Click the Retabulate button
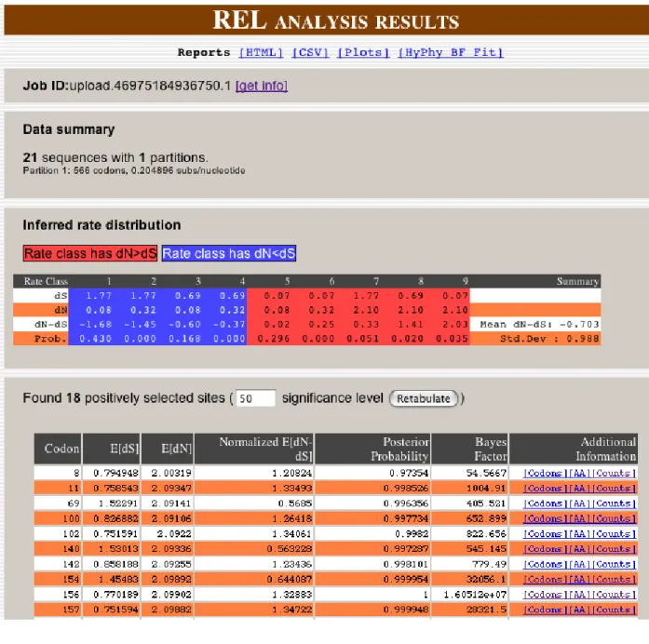Image resolution: width=649 pixels, height=644 pixels. coord(424,398)
